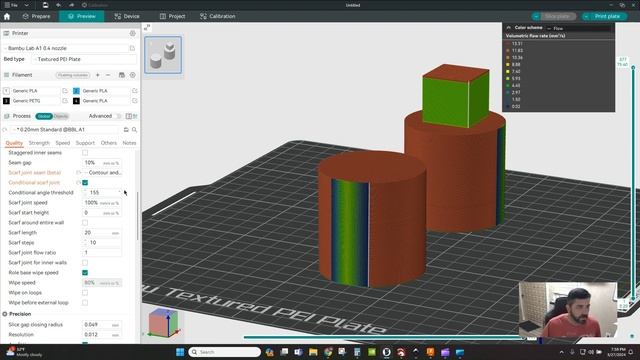Click the black color swatch of filament 3
The height and width of the screenshot is (360, 640).
tap(6, 100)
